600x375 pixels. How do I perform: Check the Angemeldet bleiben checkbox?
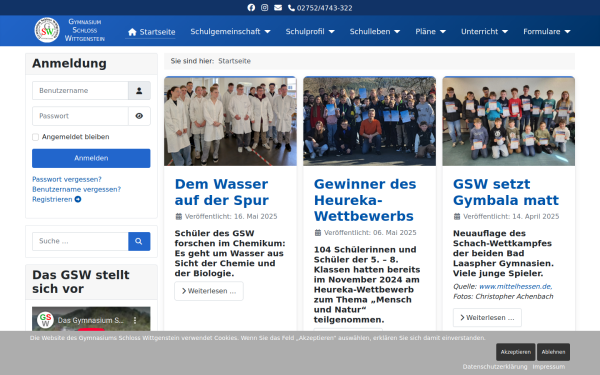36,137
